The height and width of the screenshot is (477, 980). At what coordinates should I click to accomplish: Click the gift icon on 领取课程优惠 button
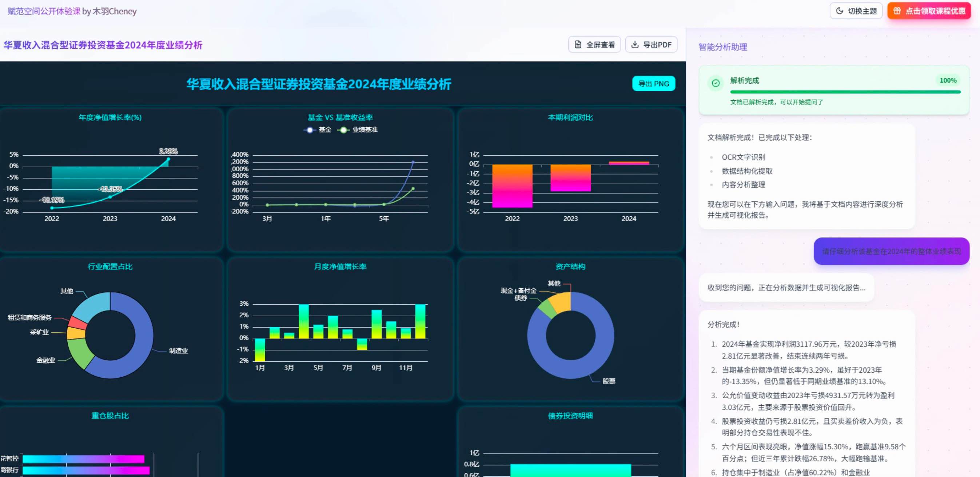[897, 11]
